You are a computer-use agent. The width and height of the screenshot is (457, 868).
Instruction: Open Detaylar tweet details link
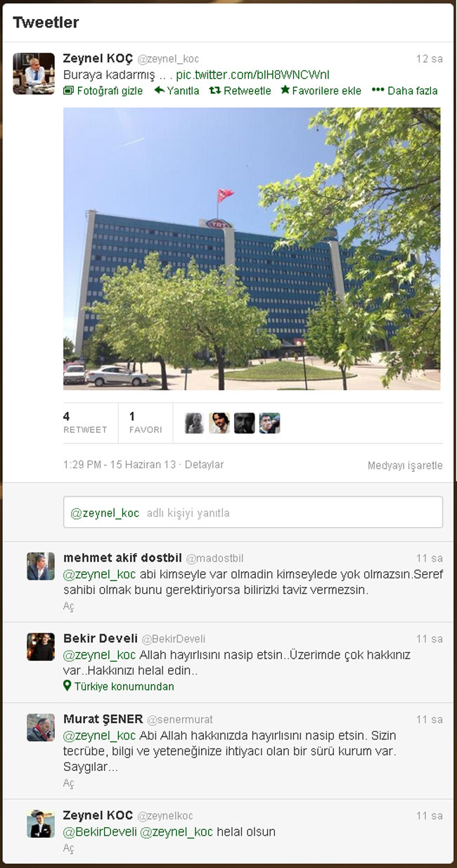[204, 465]
